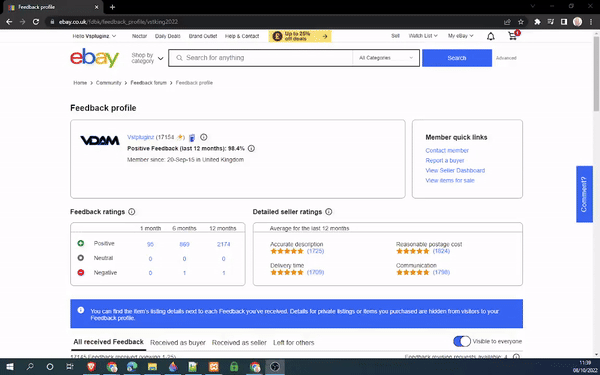
Task: Click the VDAM member avatar
Action: pyautogui.click(x=100, y=140)
